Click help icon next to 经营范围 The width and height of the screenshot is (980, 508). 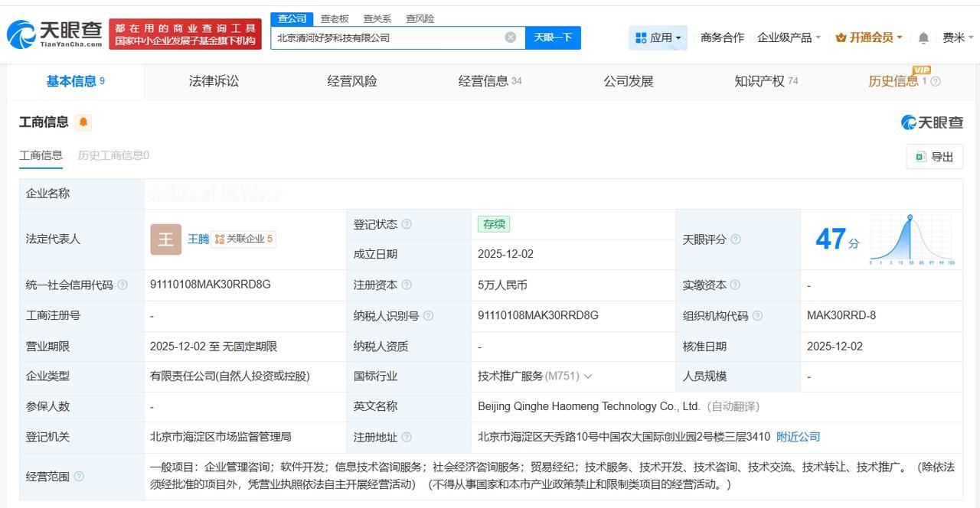(79, 477)
